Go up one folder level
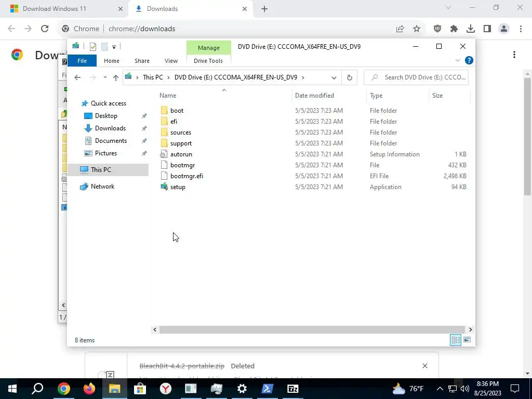This screenshot has width=532, height=399. [116, 77]
